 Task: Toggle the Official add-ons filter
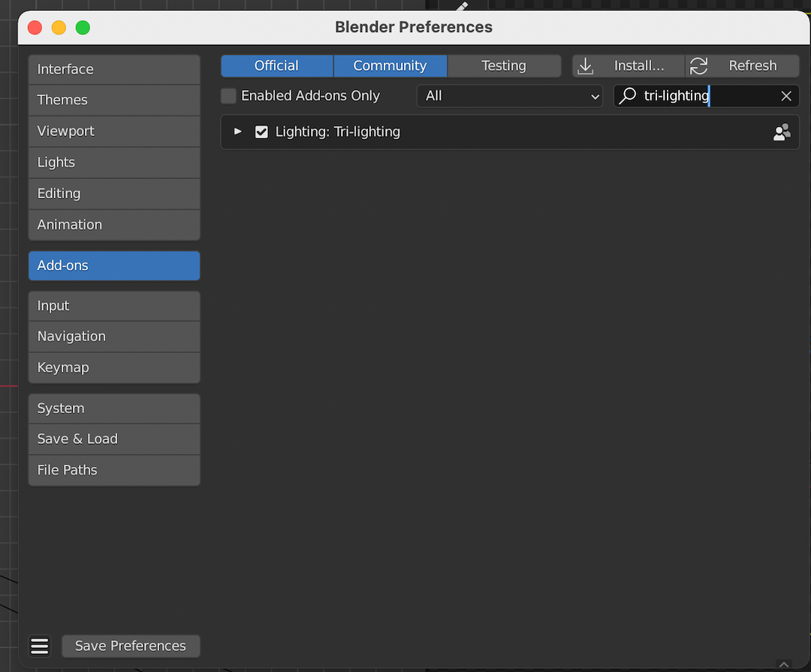(276, 66)
